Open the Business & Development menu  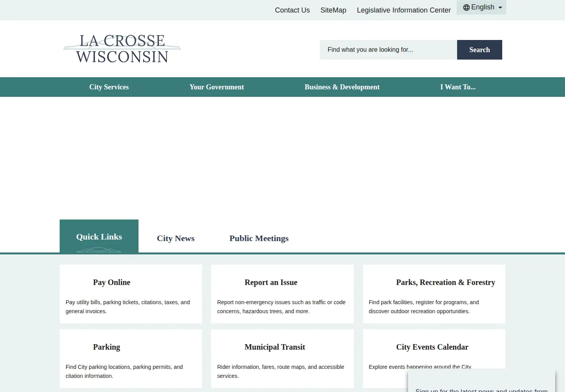(342, 87)
